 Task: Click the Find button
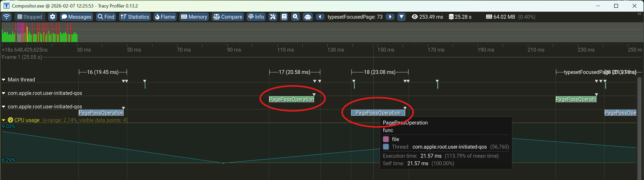106,17
